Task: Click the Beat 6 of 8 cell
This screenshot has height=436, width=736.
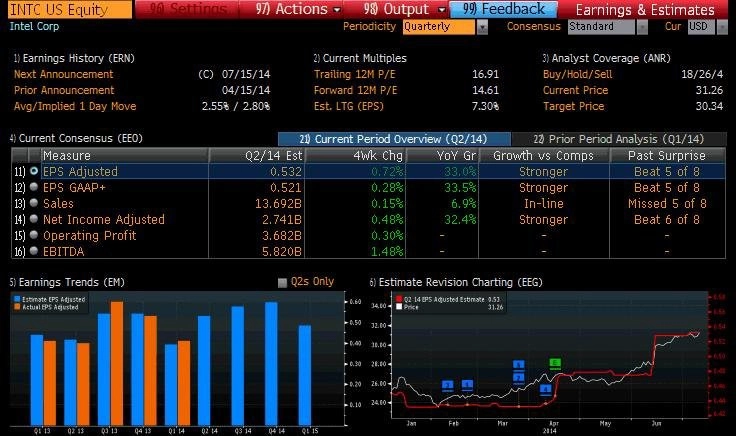Action: point(667,220)
